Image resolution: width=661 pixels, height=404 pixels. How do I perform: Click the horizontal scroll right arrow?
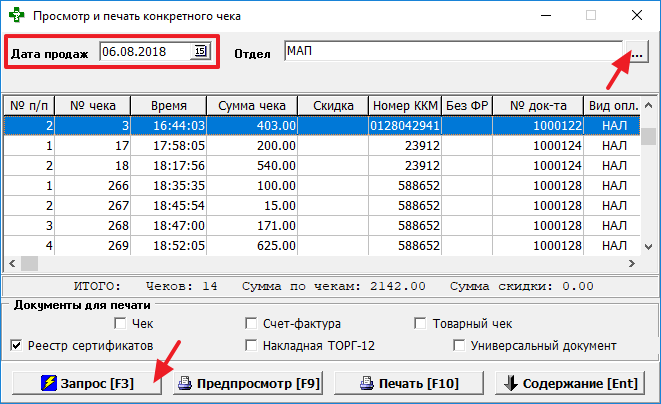coord(631,264)
